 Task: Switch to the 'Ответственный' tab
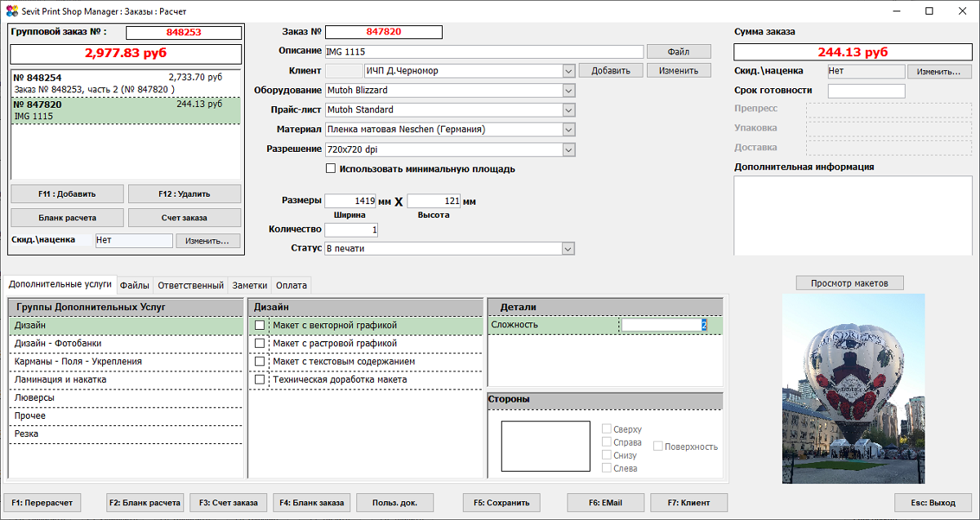click(x=190, y=286)
